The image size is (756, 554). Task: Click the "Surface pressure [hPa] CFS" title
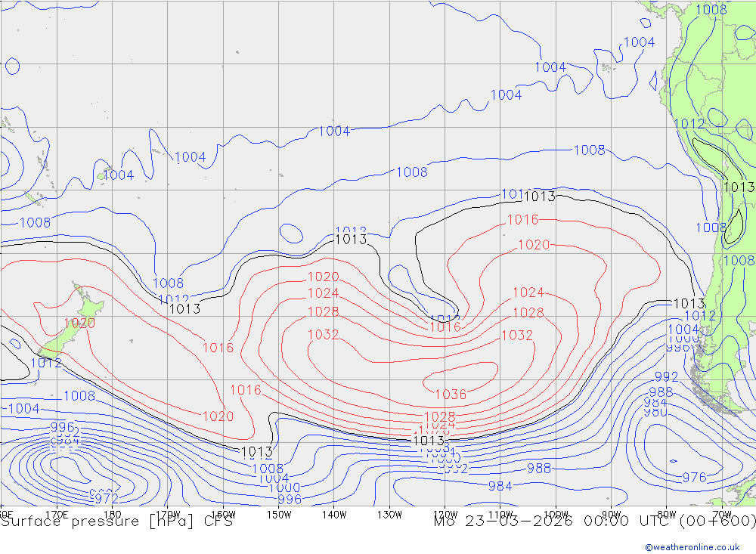(116, 522)
